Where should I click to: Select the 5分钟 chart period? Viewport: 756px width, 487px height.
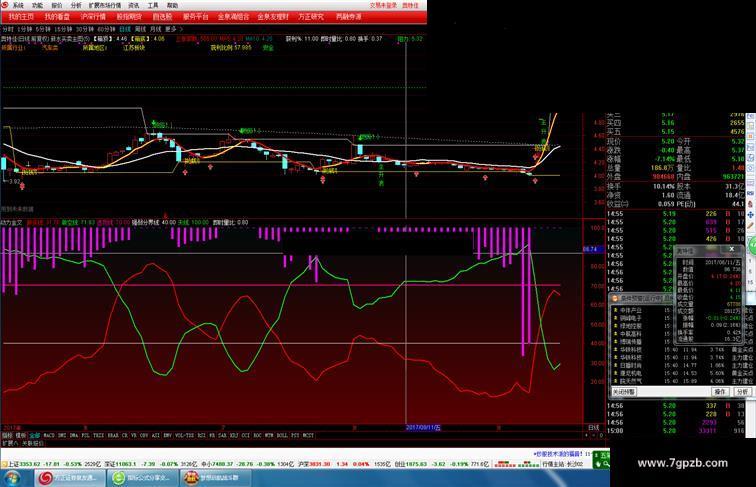42,29
